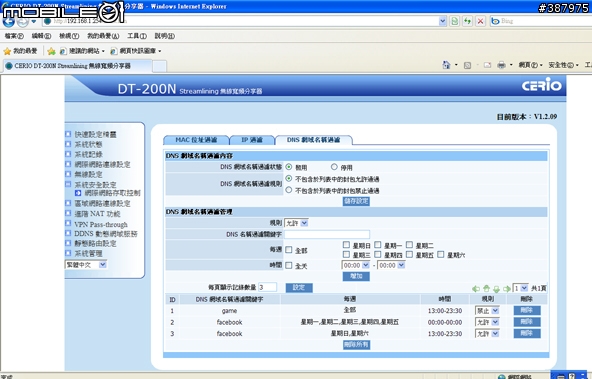Click the Add to Favorites Bar star icon
Image resolution: width=592 pixels, height=379 pixels.
pyautogui.click(x=51, y=51)
